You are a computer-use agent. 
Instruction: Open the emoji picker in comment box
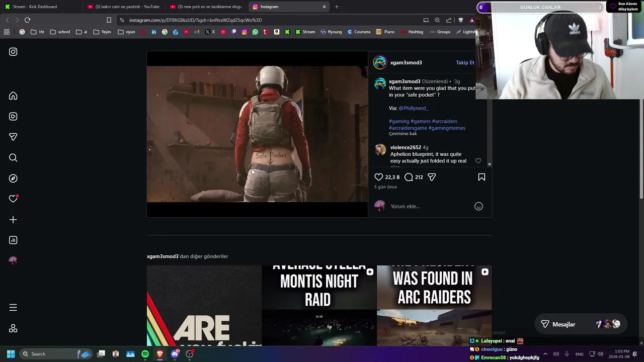[x=478, y=206]
